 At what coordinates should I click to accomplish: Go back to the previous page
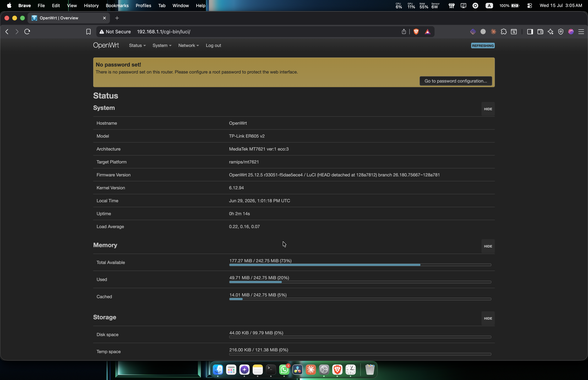point(7,32)
